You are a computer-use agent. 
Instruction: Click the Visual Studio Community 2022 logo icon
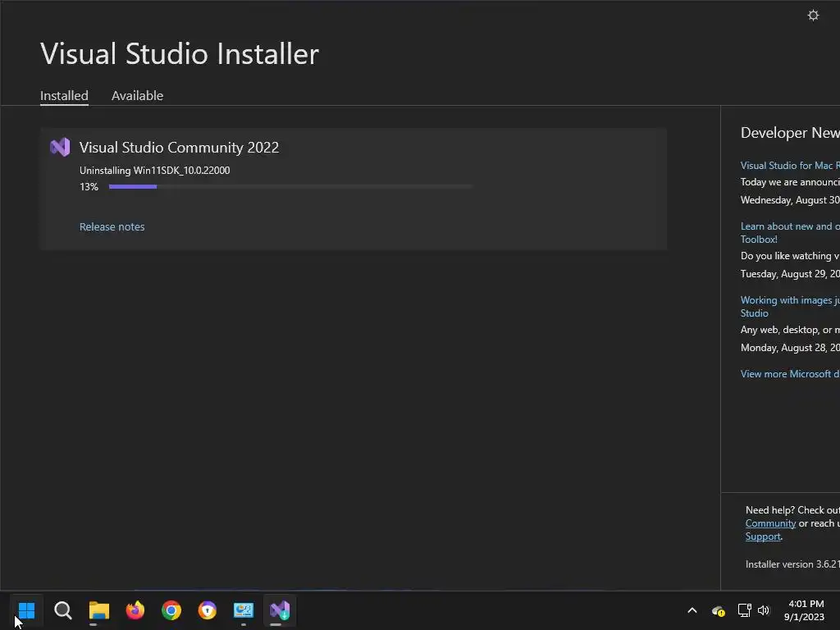pos(60,147)
